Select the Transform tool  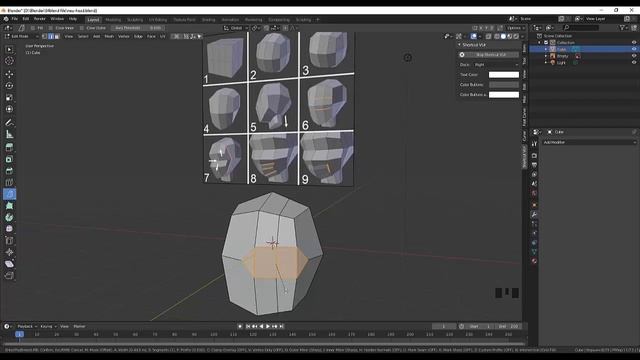tap(9, 109)
